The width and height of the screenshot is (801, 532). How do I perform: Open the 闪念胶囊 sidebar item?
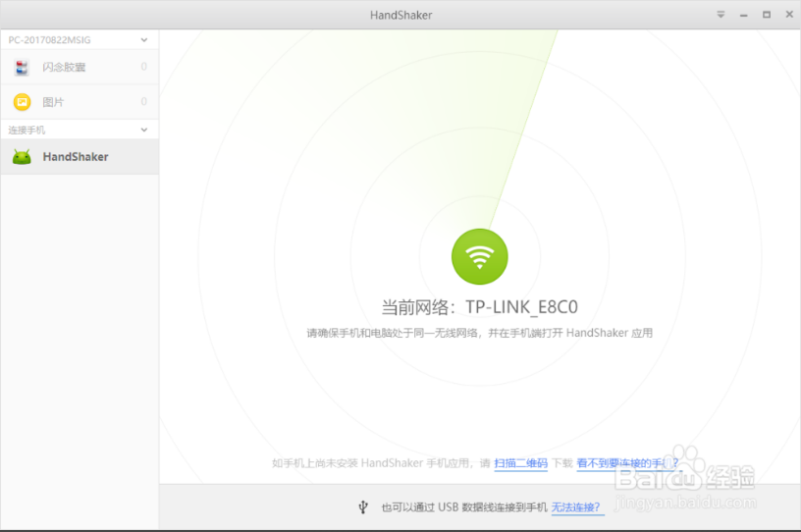point(80,67)
